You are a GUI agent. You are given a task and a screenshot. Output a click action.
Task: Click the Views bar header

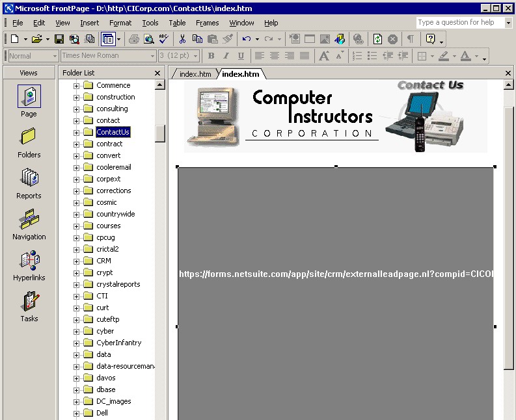click(x=29, y=73)
